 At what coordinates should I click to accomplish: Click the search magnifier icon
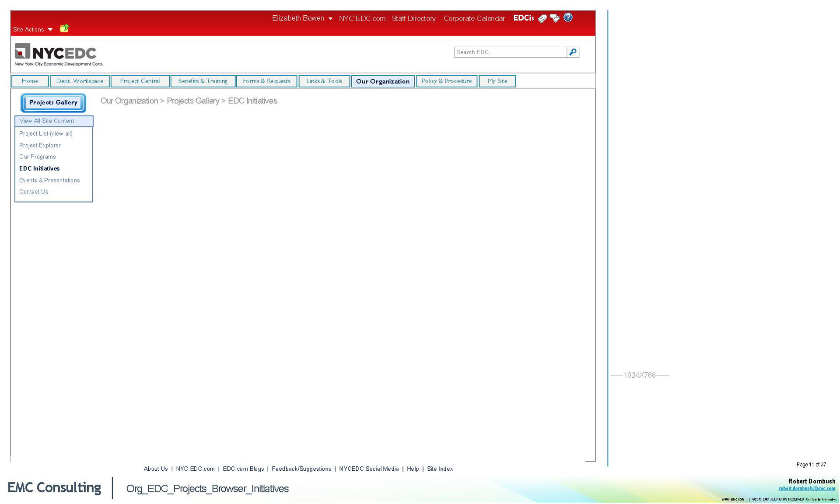coord(573,52)
